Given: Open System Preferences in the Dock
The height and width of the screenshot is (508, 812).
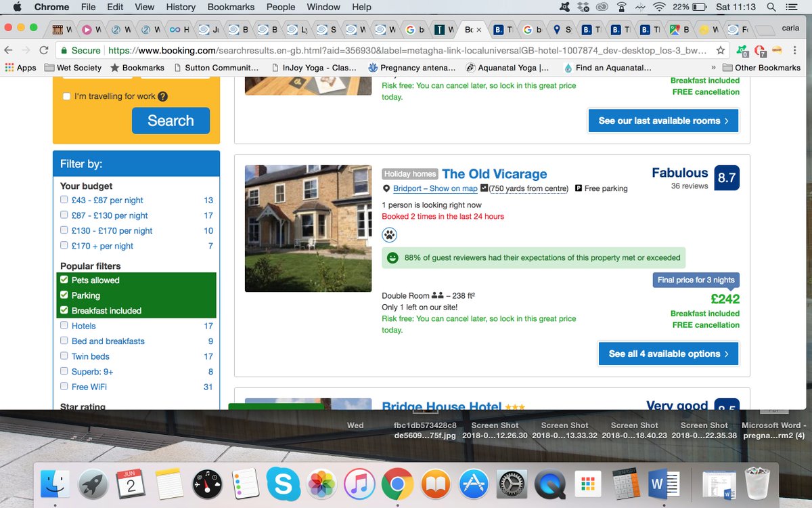Looking at the screenshot, I should click(512, 485).
